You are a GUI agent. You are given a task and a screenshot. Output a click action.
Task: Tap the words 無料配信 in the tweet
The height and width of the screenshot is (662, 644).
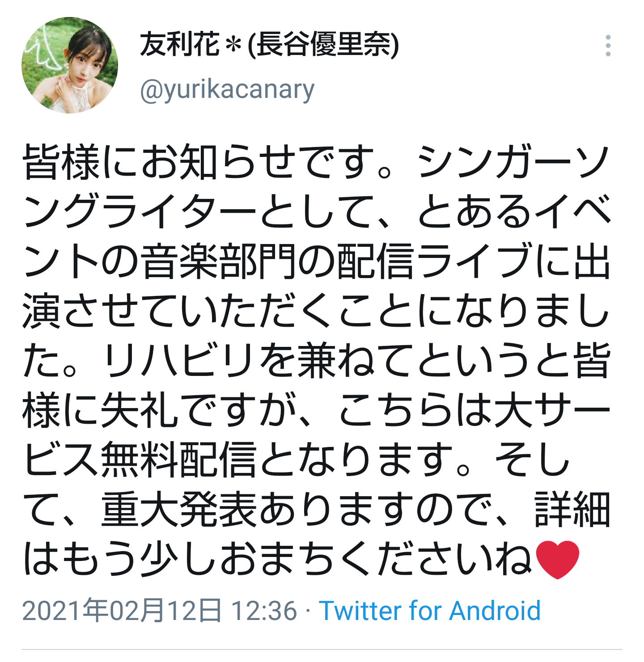tap(179, 460)
